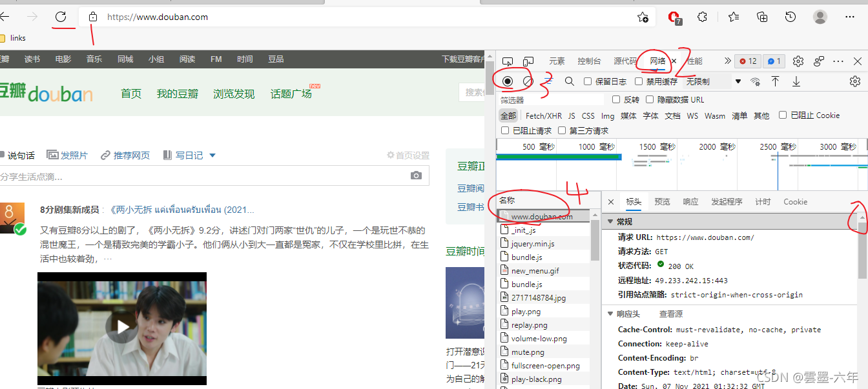Open the profile avatar icon
Image resolution: width=868 pixels, height=389 pixels.
pyautogui.click(x=820, y=17)
